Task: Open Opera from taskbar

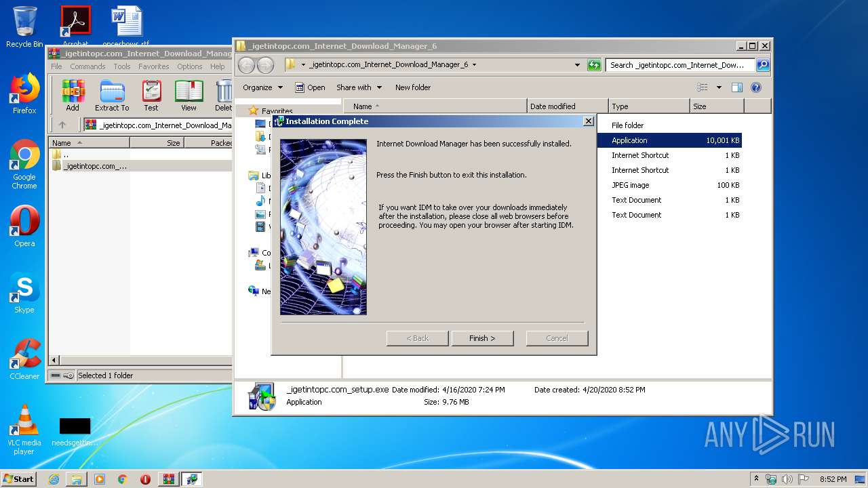Action: pyautogui.click(x=145, y=479)
